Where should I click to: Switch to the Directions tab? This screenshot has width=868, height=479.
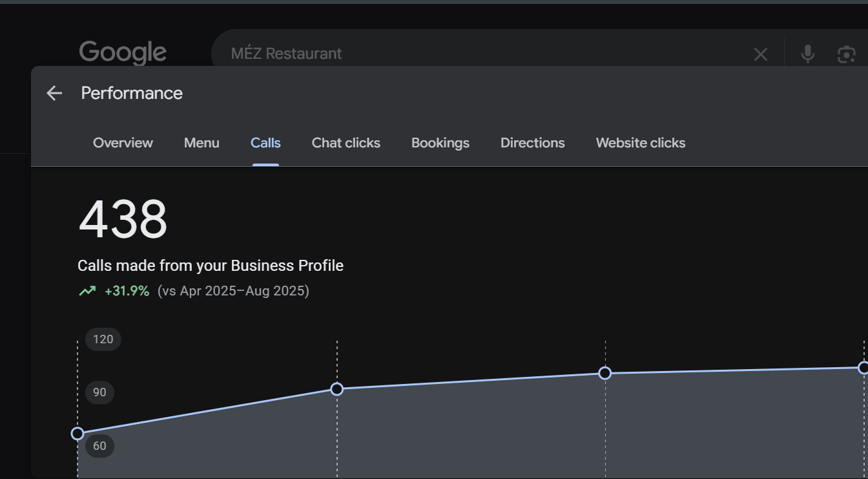(533, 143)
